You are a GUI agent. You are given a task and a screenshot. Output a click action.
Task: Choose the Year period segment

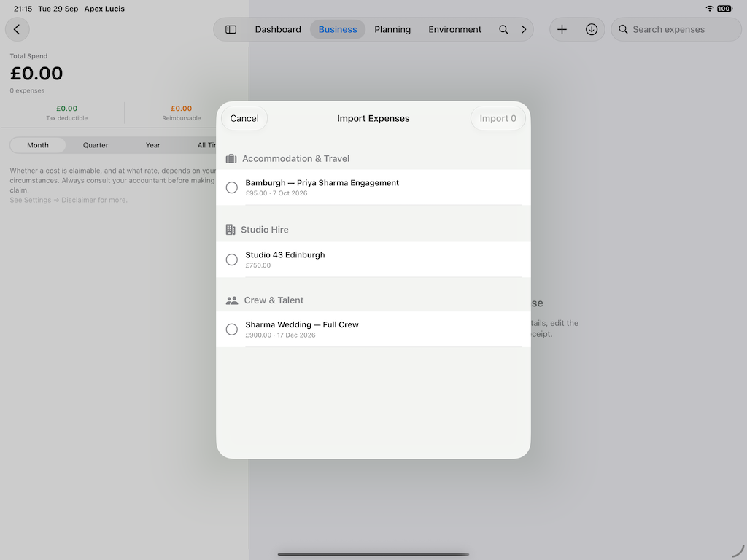[x=153, y=145]
